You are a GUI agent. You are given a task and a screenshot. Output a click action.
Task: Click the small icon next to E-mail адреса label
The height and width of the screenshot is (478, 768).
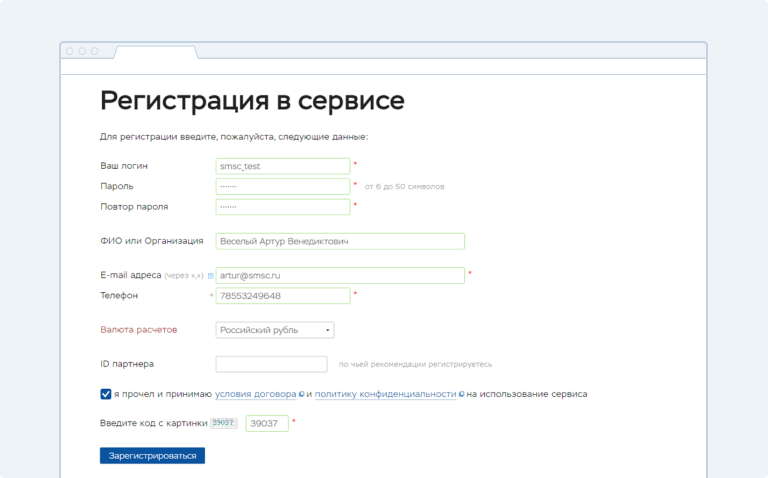(x=211, y=276)
